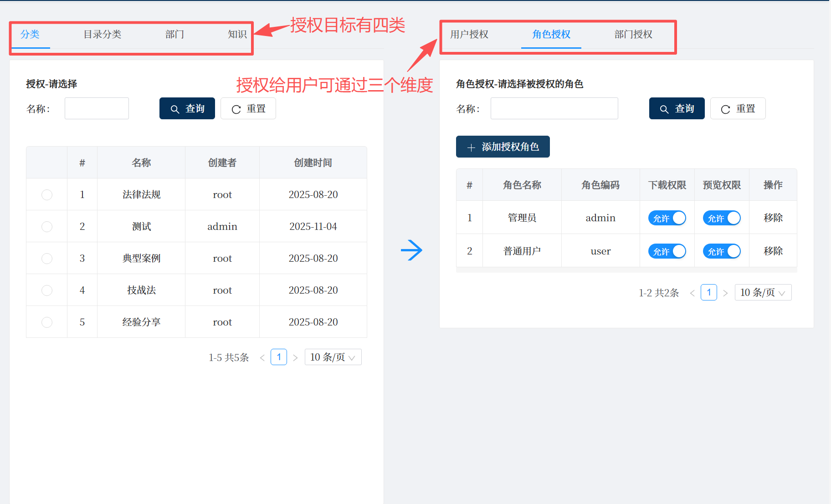
Task: Click the role panel 查询 search button
Action: click(677, 109)
